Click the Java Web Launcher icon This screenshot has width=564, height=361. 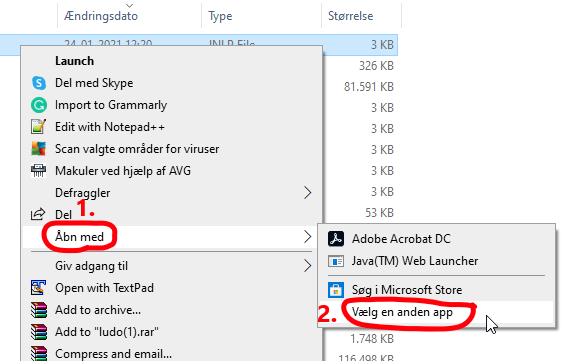[x=336, y=261]
